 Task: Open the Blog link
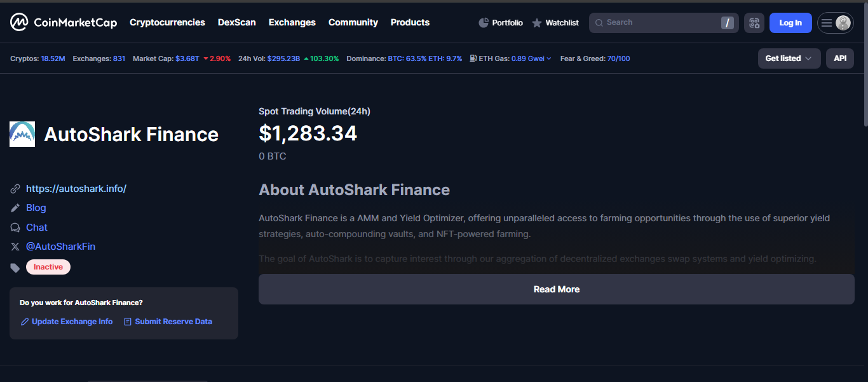pyautogui.click(x=36, y=208)
